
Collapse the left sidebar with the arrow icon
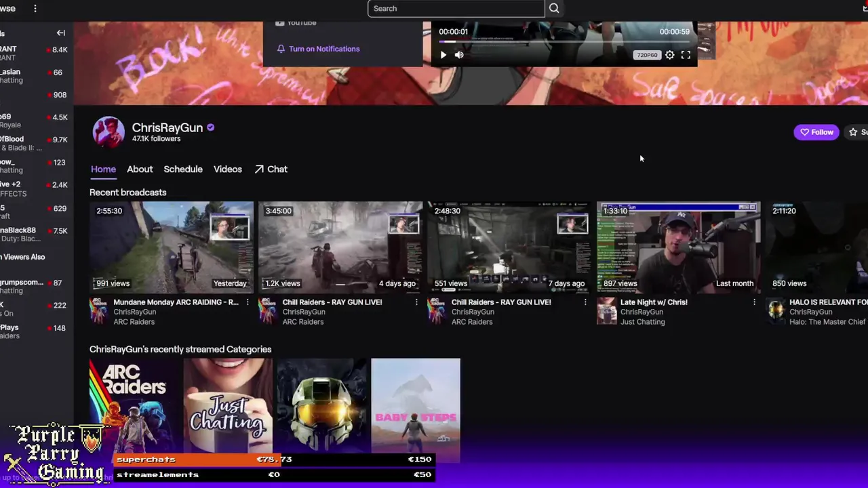(x=60, y=33)
